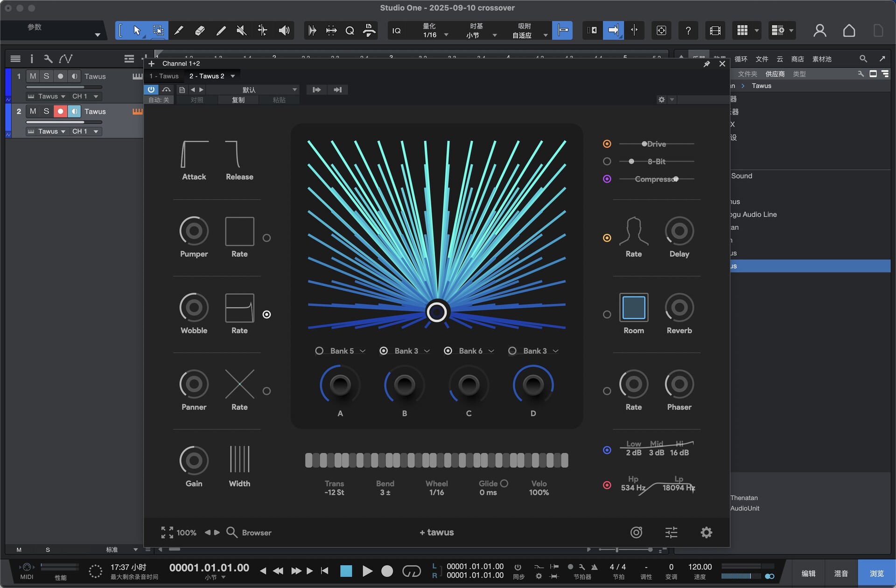Click the layer A volume knob
Viewport: 896px width, 588px height.
[340, 385]
